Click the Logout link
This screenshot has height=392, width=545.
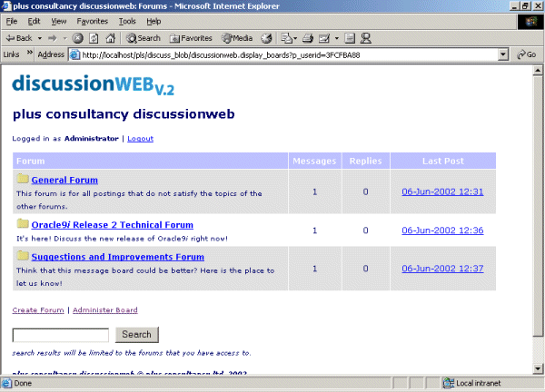tap(141, 139)
